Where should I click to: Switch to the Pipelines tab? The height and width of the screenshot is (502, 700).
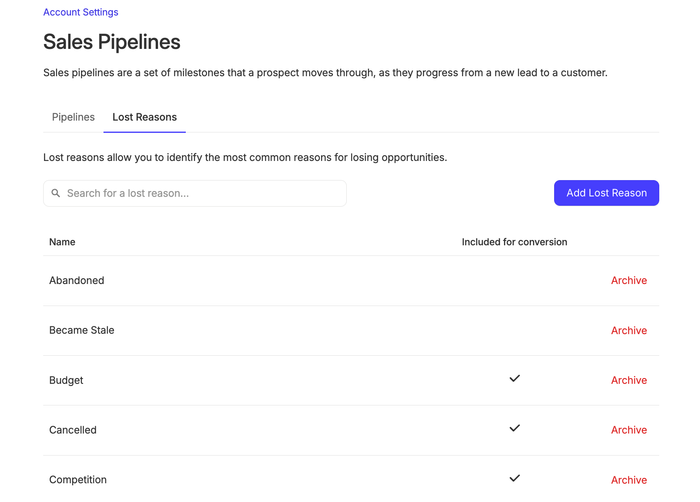coord(73,117)
